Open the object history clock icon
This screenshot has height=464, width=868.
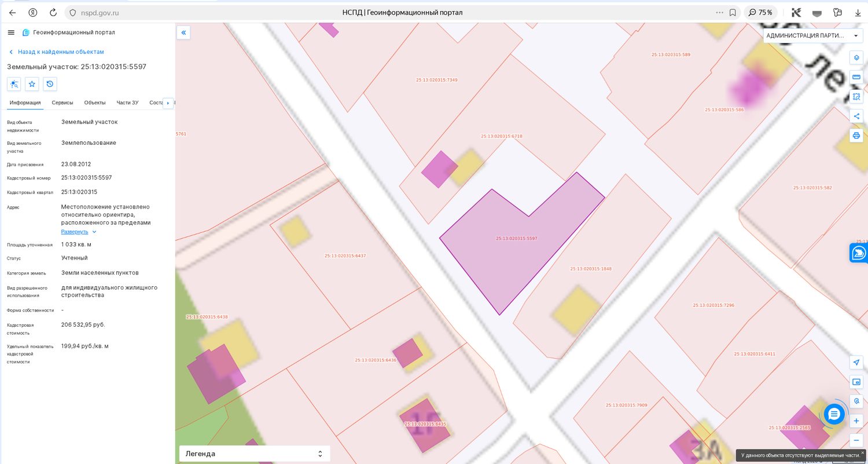[50, 84]
